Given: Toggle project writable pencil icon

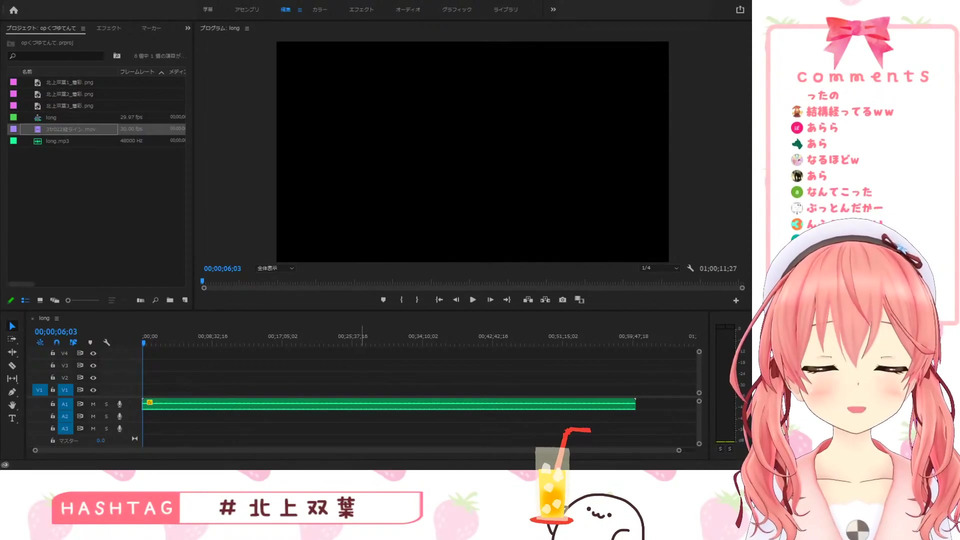Looking at the screenshot, I should coord(10,300).
